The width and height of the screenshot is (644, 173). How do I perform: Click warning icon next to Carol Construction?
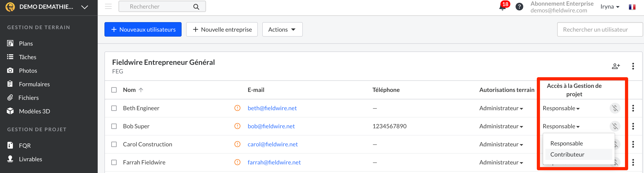(x=237, y=144)
